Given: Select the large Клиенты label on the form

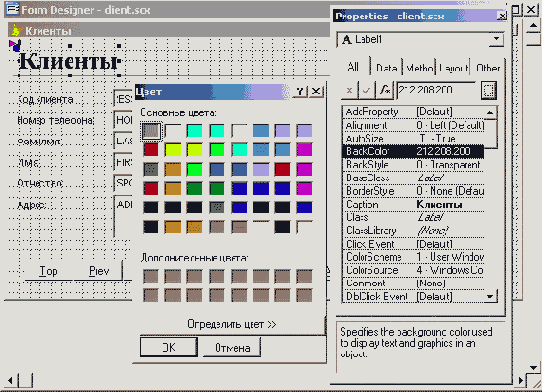Looking at the screenshot, I should (69, 61).
